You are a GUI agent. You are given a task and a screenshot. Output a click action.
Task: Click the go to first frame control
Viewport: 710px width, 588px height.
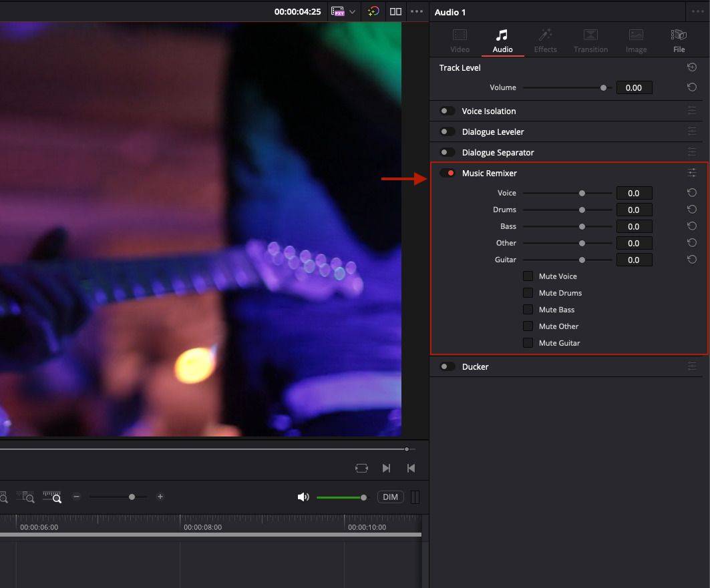tap(411, 468)
